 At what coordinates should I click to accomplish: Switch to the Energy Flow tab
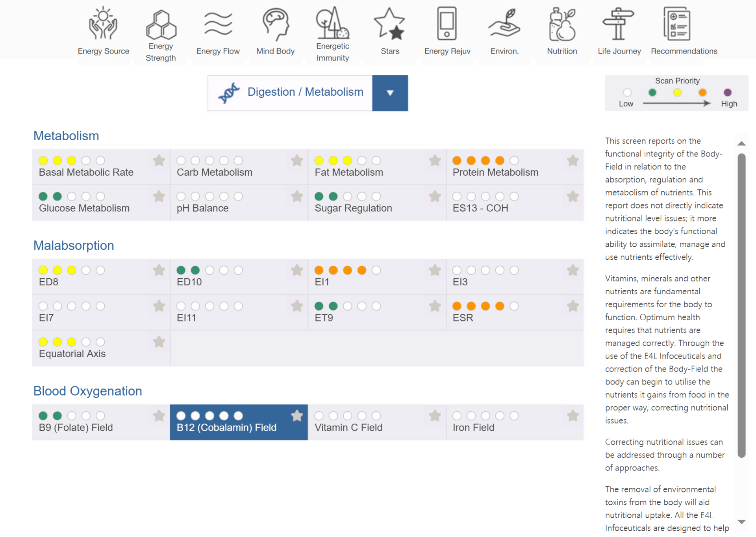coord(218,51)
